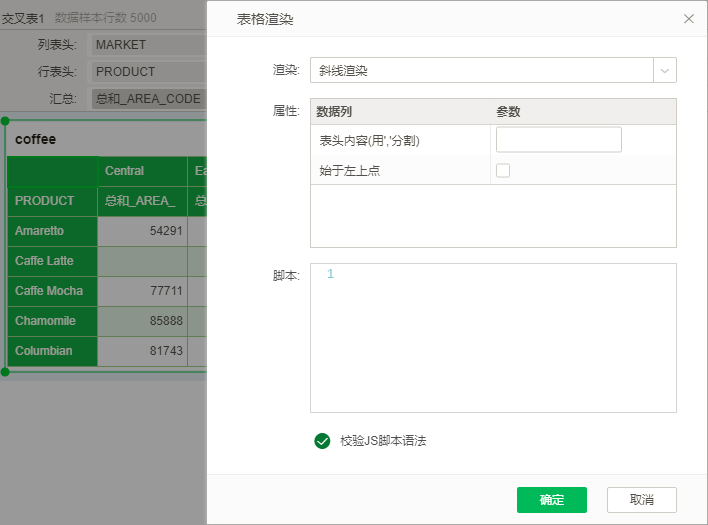Toggle the 始于左上点 checkbox
The image size is (708, 525).
click(503, 170)
